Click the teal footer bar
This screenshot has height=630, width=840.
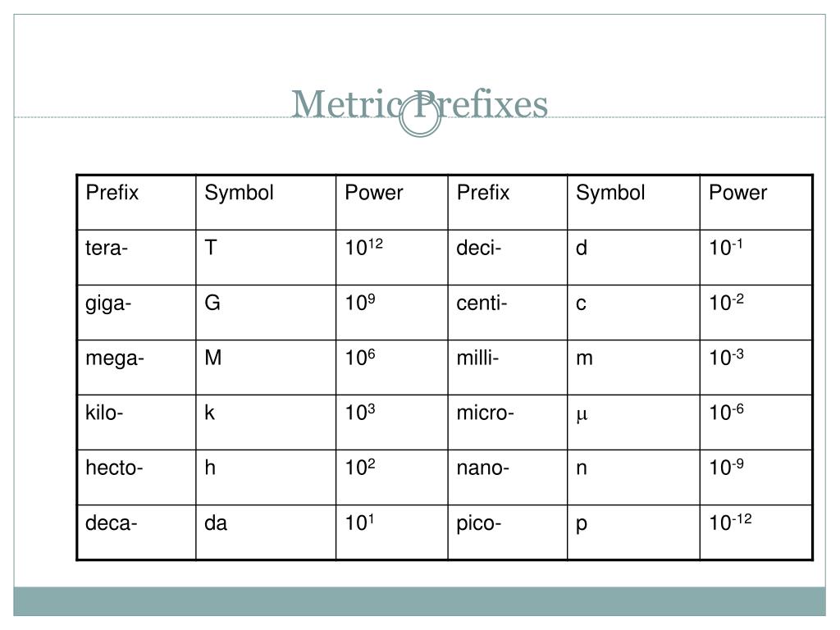point(419,601)
